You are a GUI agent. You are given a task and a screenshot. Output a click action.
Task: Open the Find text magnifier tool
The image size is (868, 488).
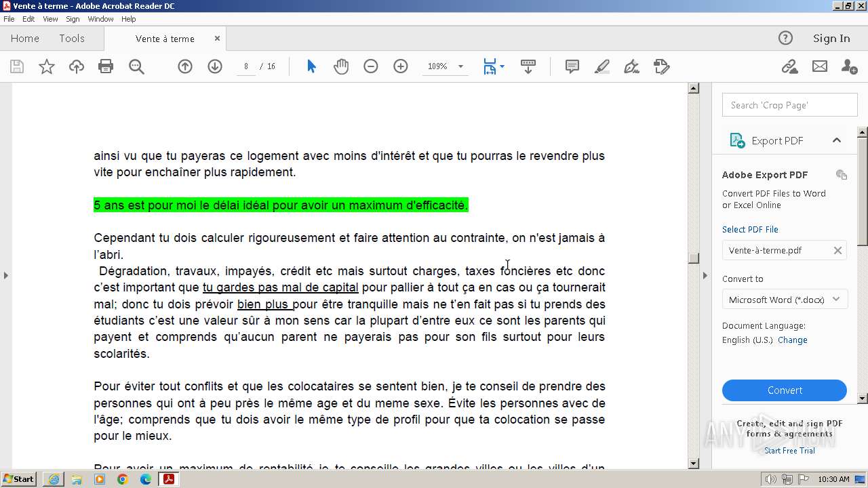click(136, 66)
